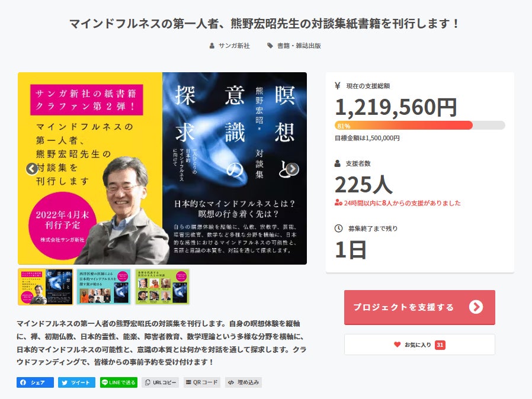Select third green thumbnail image
The width and height of the screenshot is (532, 399).
162,287
